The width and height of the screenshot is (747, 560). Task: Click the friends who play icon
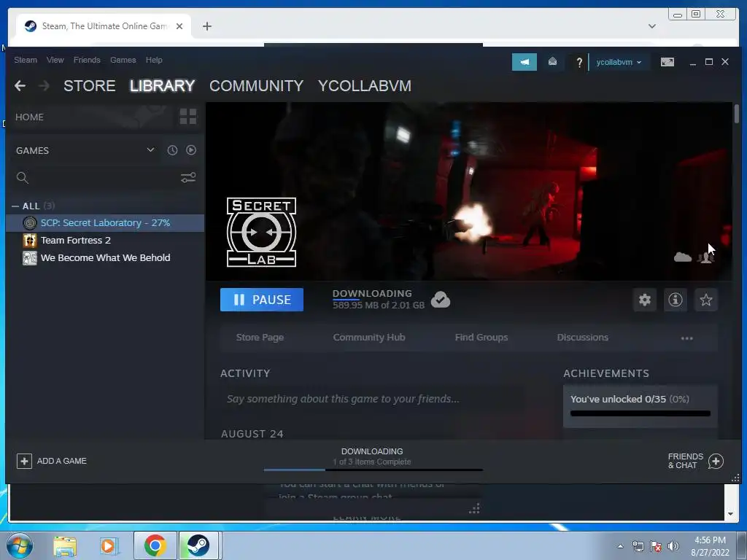(x=705, y=257)
